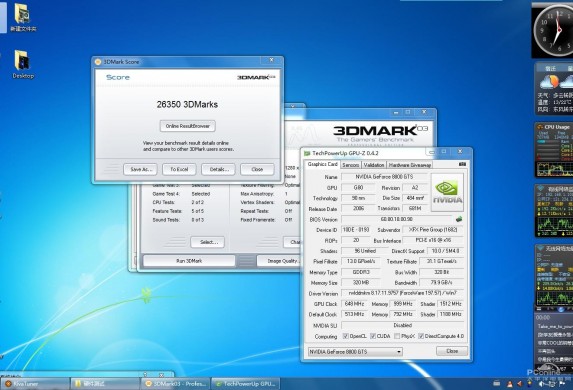This screenshot has height=390, width=573.
Task: Click the NVIDIA logo in GPU-Z
Action: 447,193
